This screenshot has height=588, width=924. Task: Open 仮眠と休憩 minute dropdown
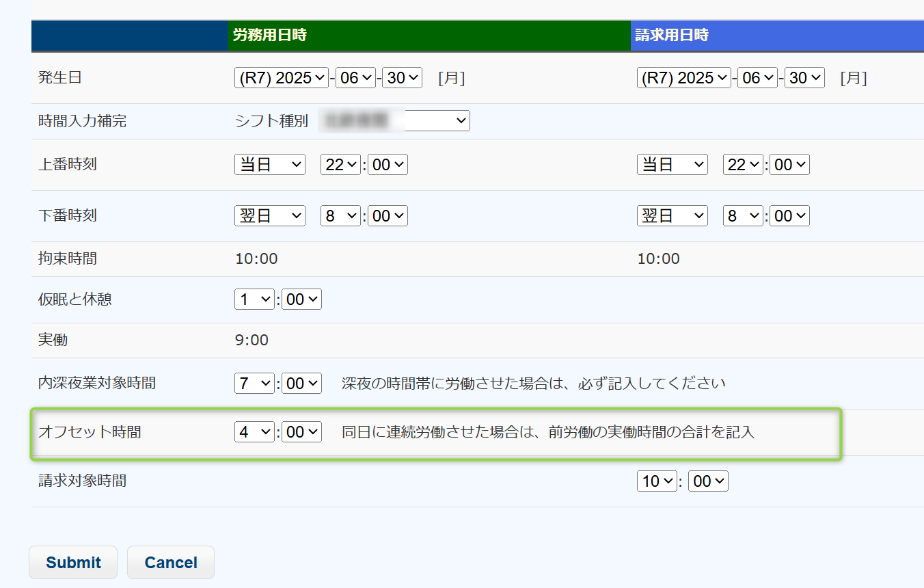point(301,299)
